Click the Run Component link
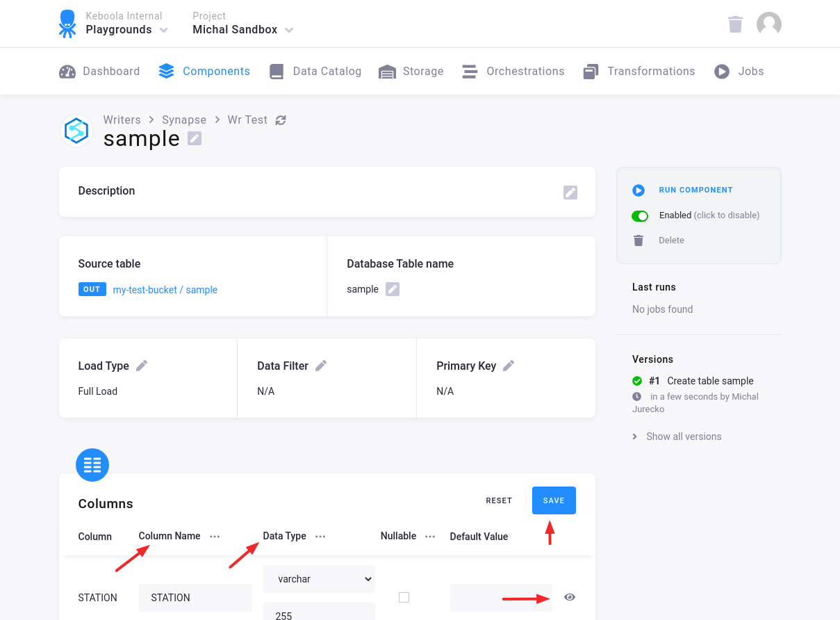The height and width of the screenshot is (620, 840). (695, 190)
